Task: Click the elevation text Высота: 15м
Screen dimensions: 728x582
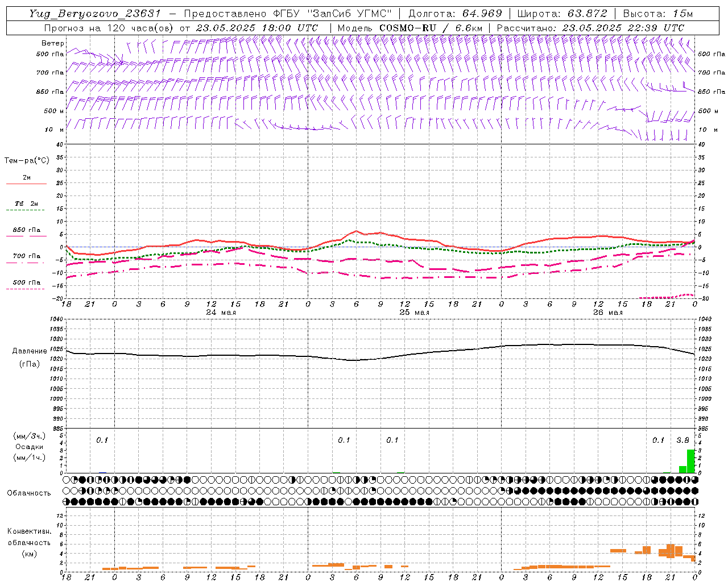Action: tap(658, 14)
